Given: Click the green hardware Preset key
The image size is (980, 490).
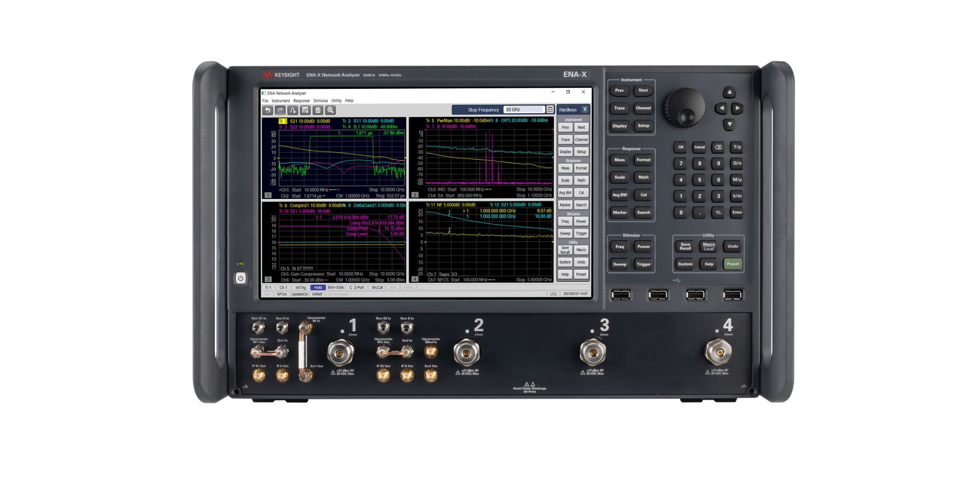Looking at the screenshot, I should (x=732, y=264).
